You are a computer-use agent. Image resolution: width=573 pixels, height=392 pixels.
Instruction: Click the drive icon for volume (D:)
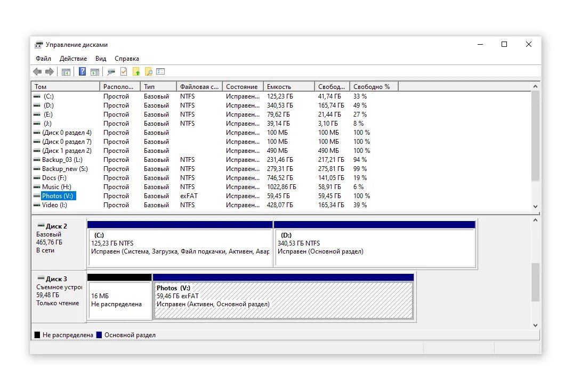point(37,105)
